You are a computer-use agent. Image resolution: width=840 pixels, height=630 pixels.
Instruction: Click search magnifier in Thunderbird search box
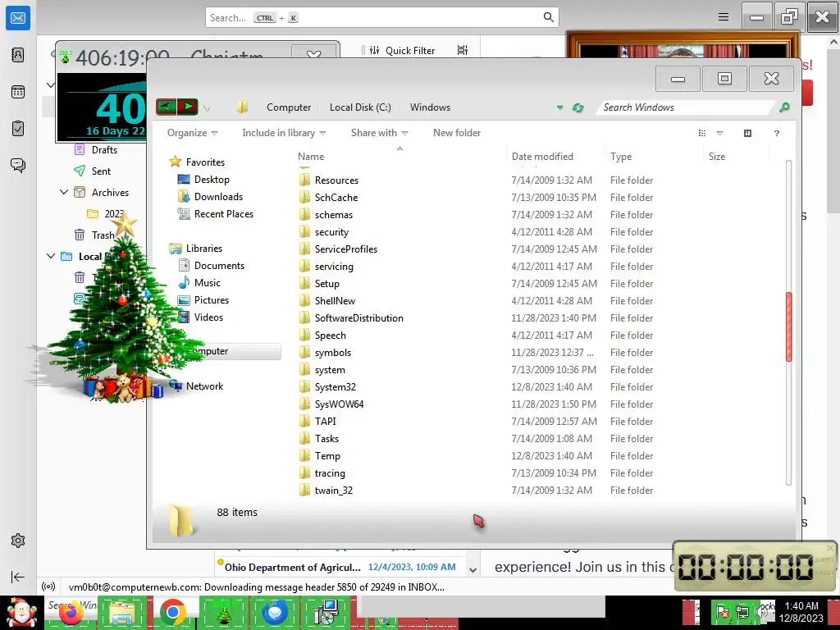[x=548, y=17]
